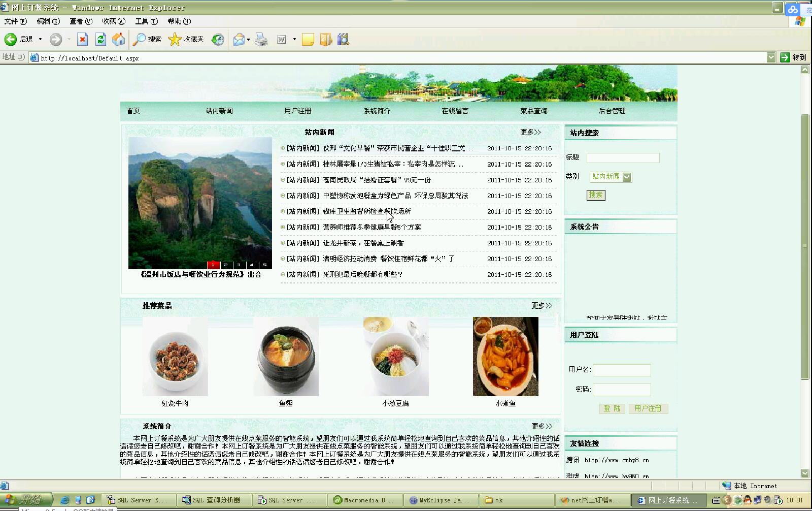This screenshot has width=812, height=511.
Task: Open browsing History icon
Action: coord(218,39)
